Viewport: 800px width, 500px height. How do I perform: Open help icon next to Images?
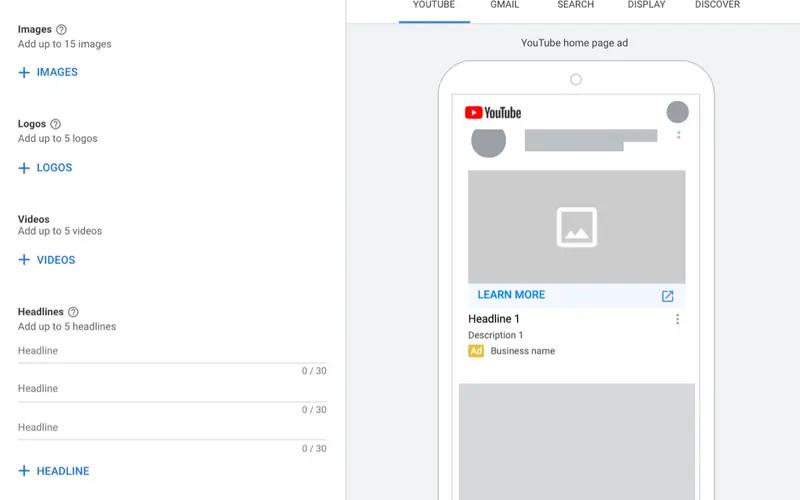click(61, 30)
